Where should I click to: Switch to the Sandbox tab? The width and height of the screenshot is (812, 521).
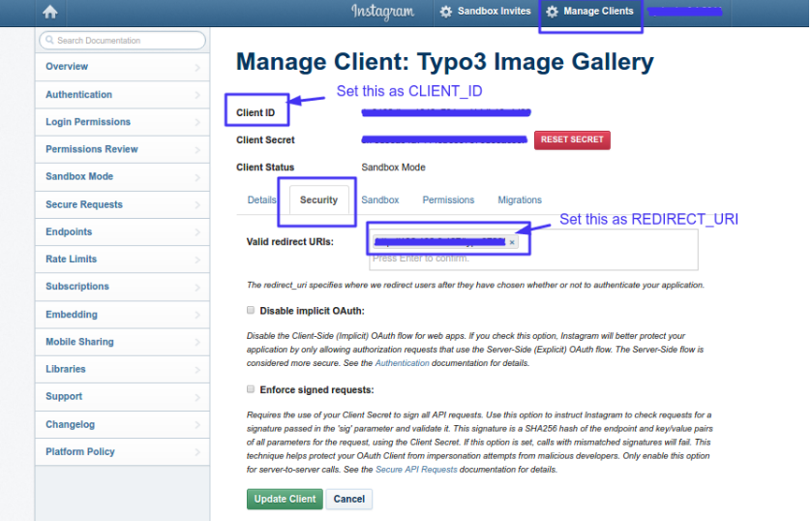[x=380, y=200]
